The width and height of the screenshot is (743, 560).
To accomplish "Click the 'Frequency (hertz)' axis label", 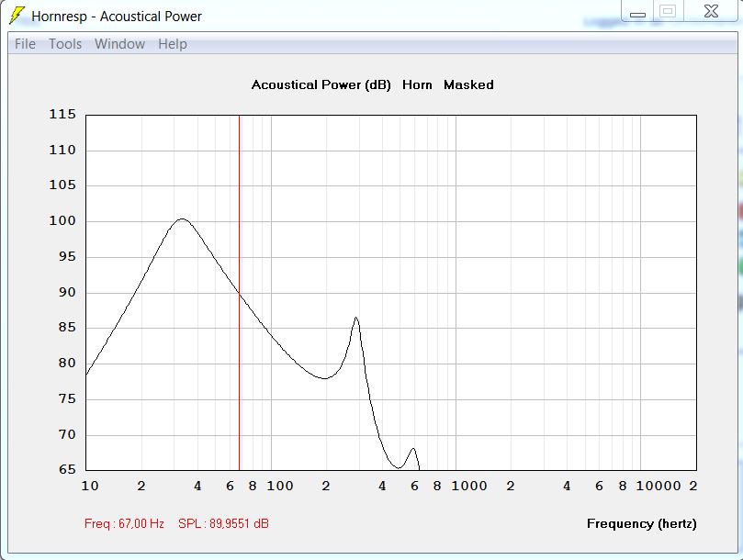I will 642,523.
